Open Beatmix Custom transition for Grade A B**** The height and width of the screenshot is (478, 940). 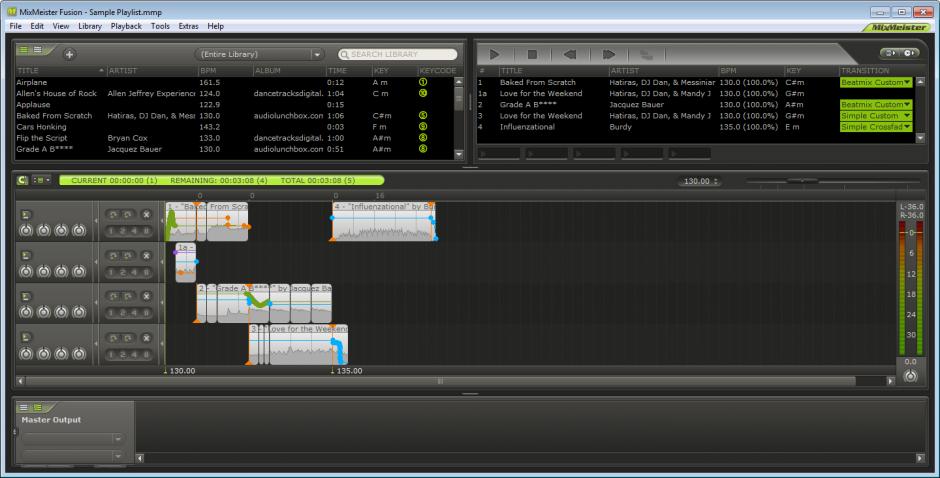click(x=876, y=104)
